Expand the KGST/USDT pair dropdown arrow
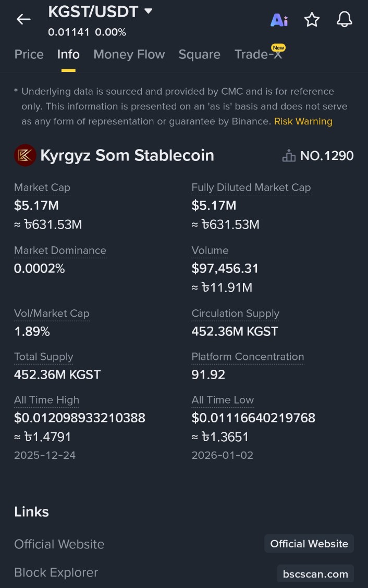 tap(148, 11)
